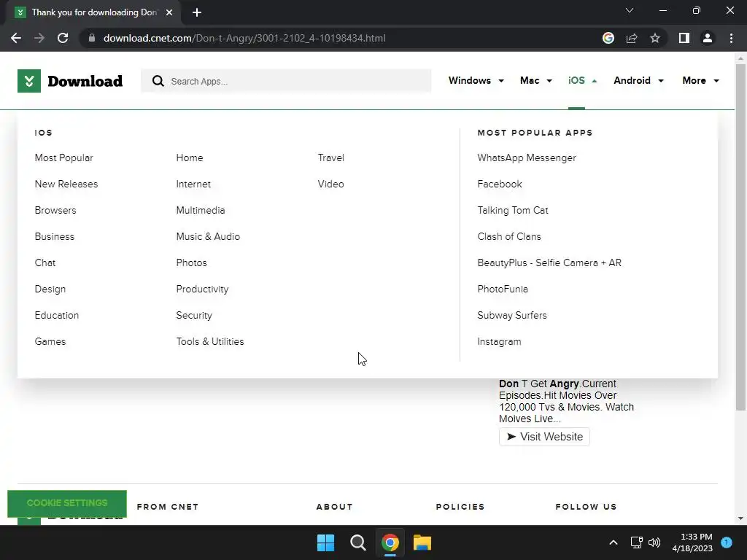
Task: Show hidden system tray icons
Action: [x=614, y=542]
